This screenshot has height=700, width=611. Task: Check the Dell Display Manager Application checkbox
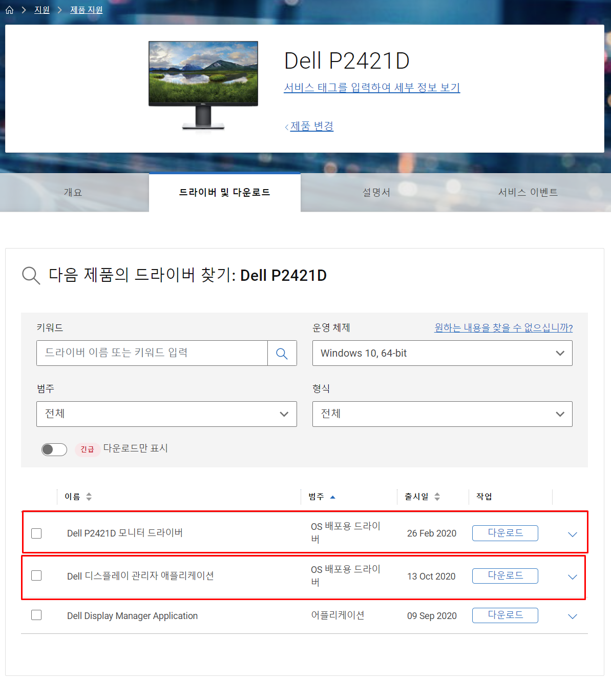(36, 615)
